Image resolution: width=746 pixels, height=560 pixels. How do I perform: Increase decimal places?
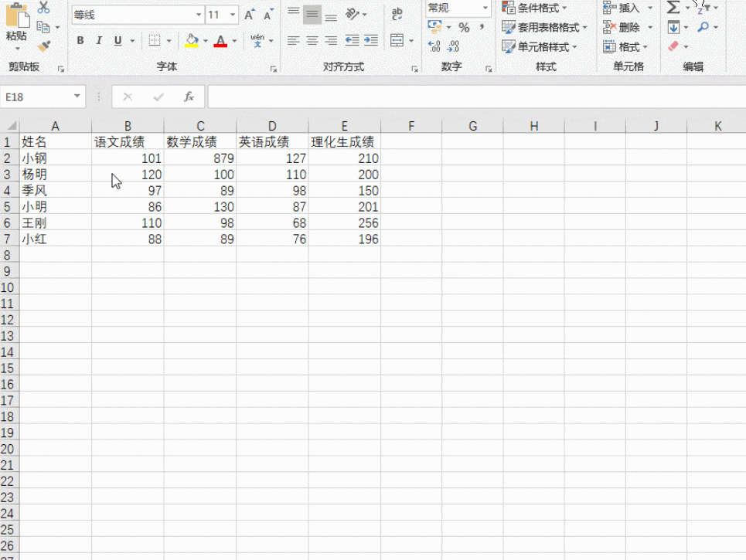point(434,46)
